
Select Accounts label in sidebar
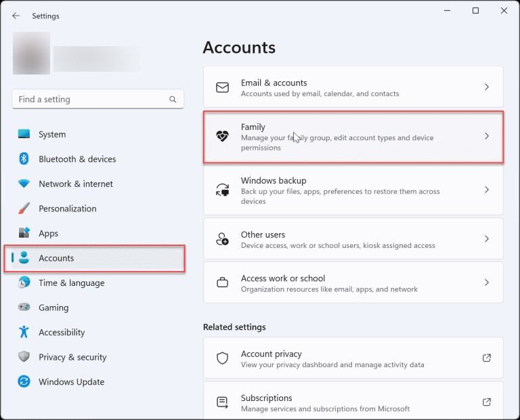click(x=56, y=258)
